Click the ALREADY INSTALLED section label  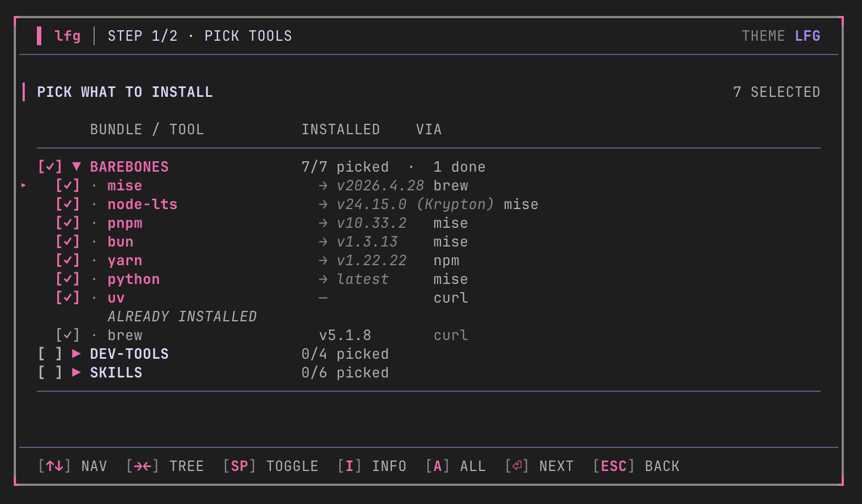[x=182, y=316]
